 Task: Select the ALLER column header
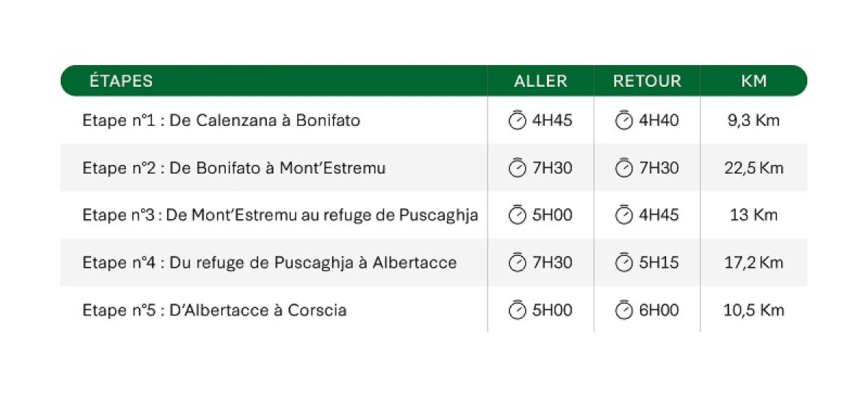[540, 81]
